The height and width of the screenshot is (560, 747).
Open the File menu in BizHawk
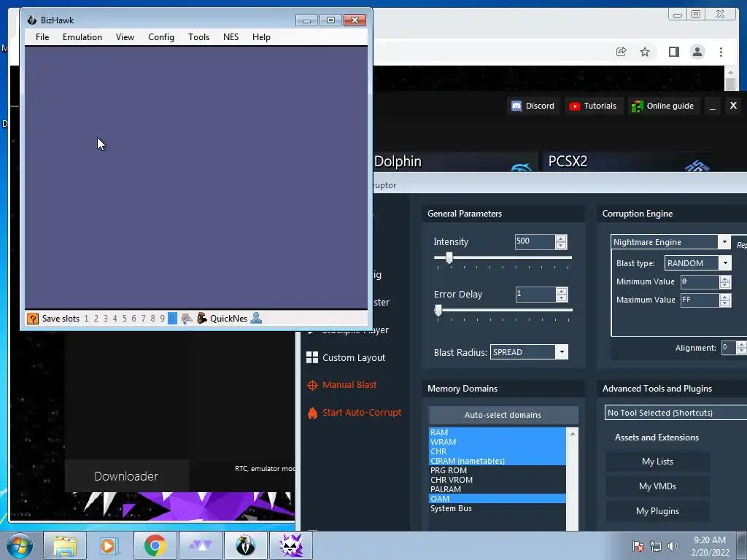[x=42, y=37]
